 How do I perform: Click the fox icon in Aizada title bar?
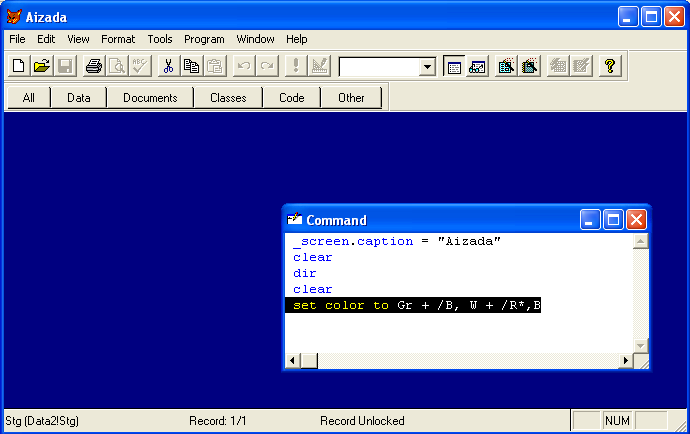pyautogui.click(x=14, y=17)
